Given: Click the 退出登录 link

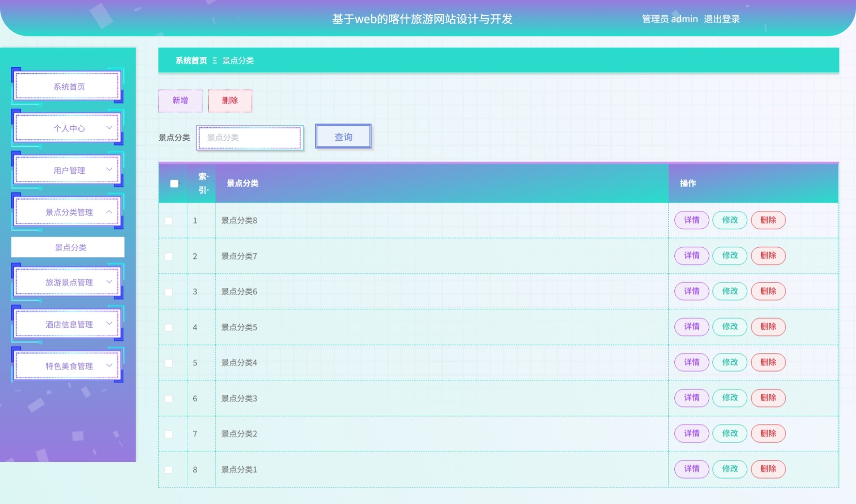Looking at the screenshot, I should pos(722,19).
